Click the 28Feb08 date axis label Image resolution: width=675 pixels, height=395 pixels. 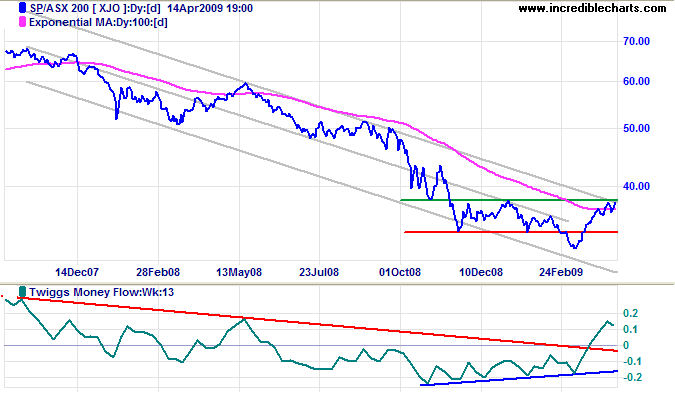point(158,272)
